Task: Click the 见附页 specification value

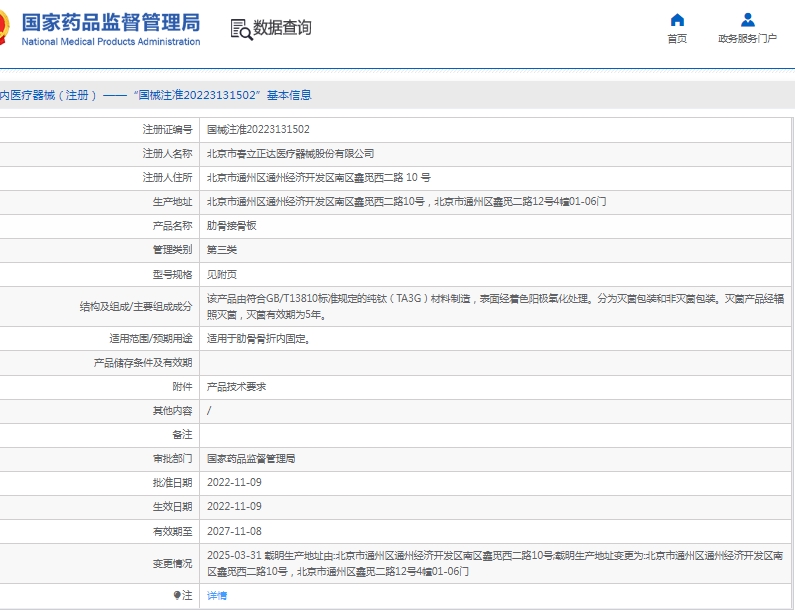Action: pos(222,274)
